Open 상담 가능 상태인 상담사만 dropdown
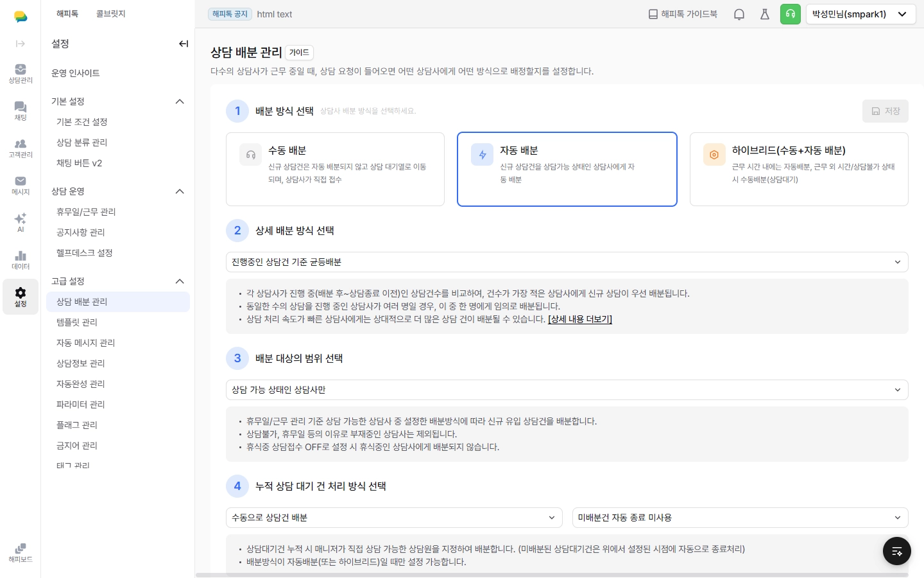The image size is (924, 578). click(x=567, y=390)
